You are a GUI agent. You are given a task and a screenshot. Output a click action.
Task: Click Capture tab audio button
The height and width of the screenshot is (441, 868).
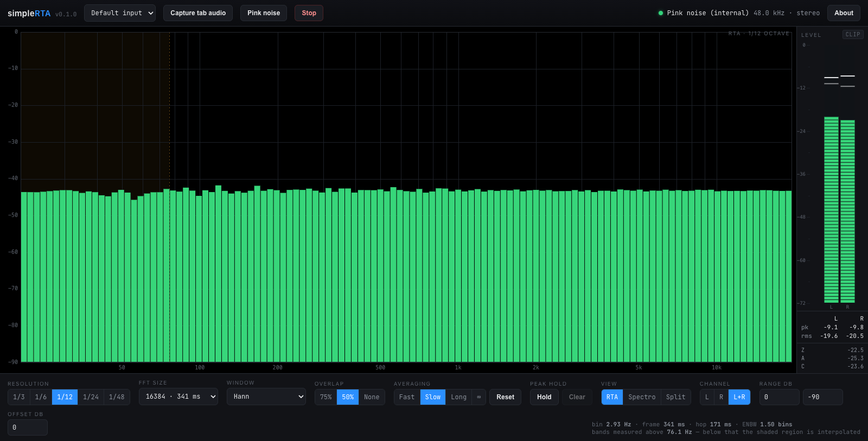pos(198,13)
